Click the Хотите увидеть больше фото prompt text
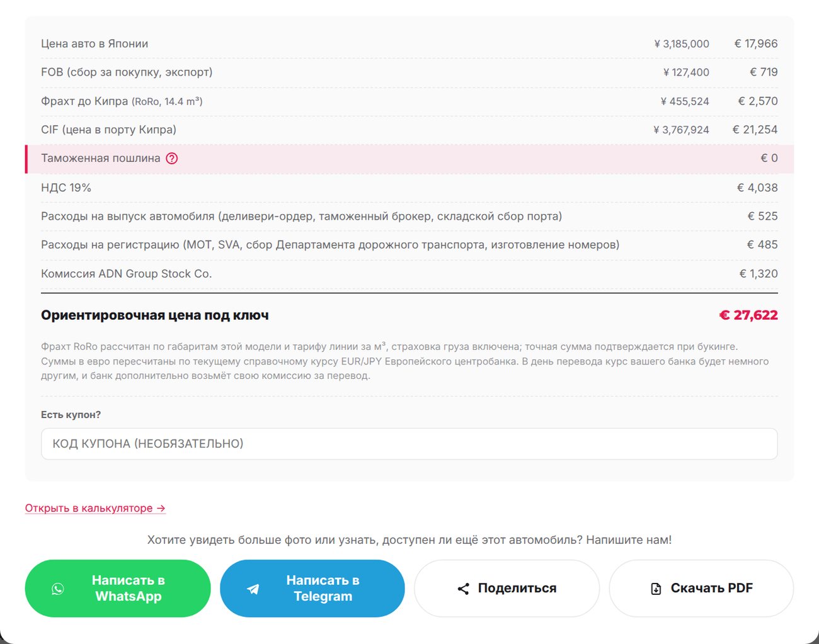Image resolution: width=819 pixels, height=644 pixels. tap(409, 540)
